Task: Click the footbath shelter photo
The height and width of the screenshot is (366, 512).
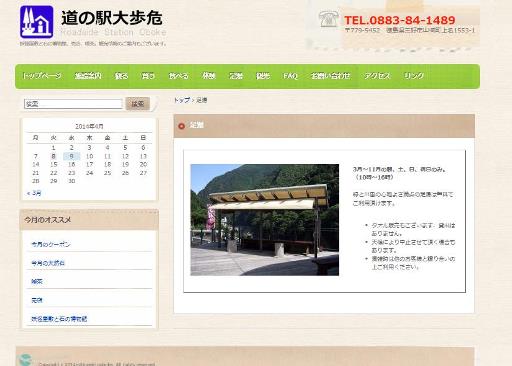Action: point(265,220)
